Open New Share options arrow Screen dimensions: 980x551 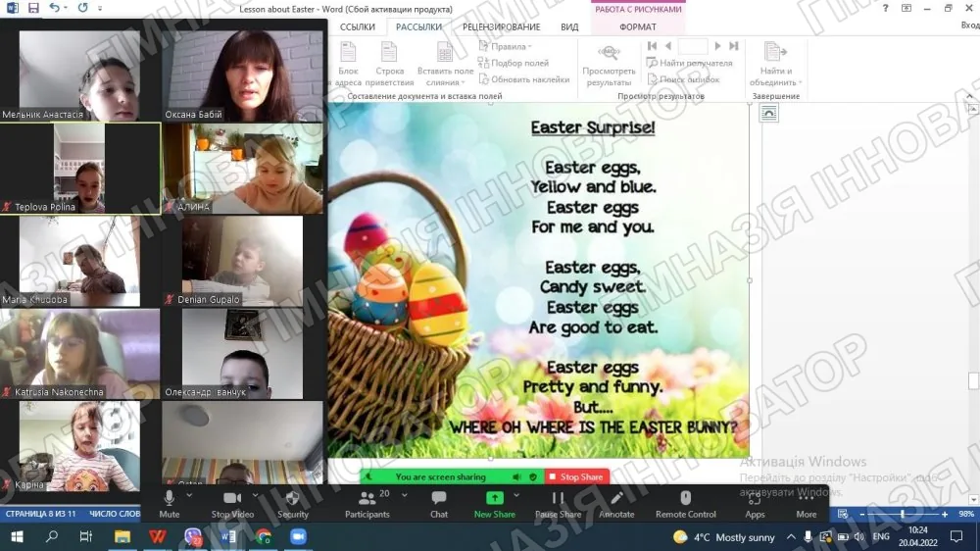516,495
